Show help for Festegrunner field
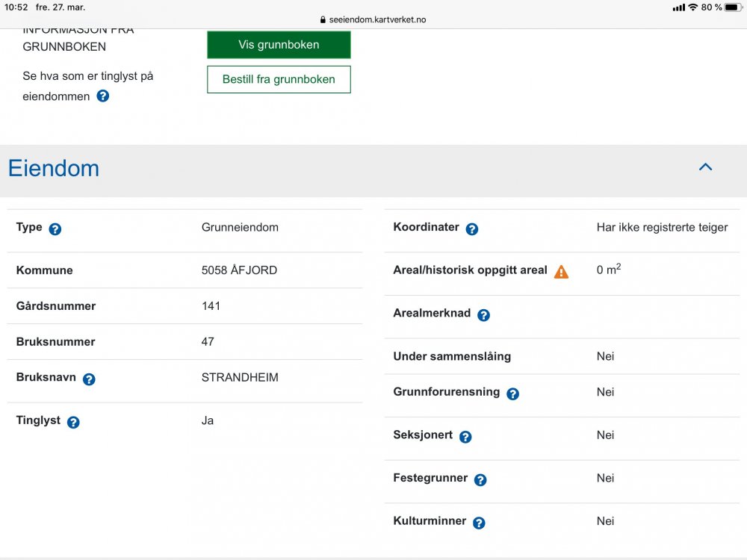Image resolution: width=747 pixels, height=560 pixels. pos(480,480)
